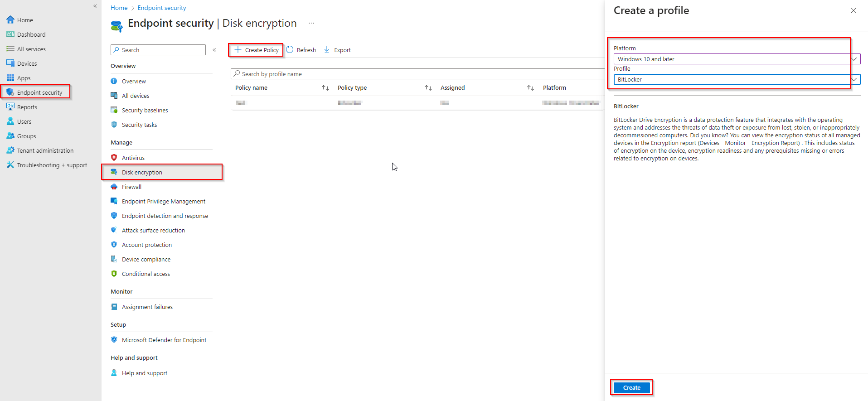Click the Firewall icon in Manage section
Image resolution: width=868 pixels, height=401 pixels.
[x=114, y=187]
